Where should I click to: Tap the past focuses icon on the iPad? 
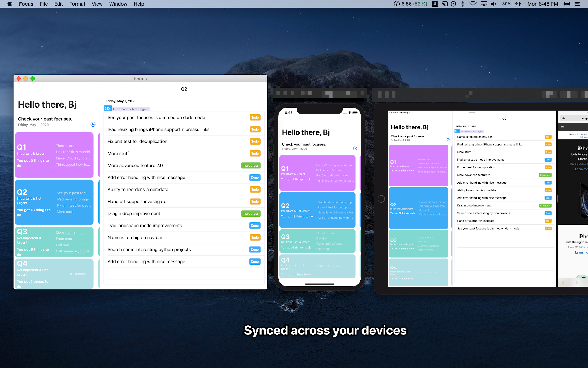[x=448, y=139]
